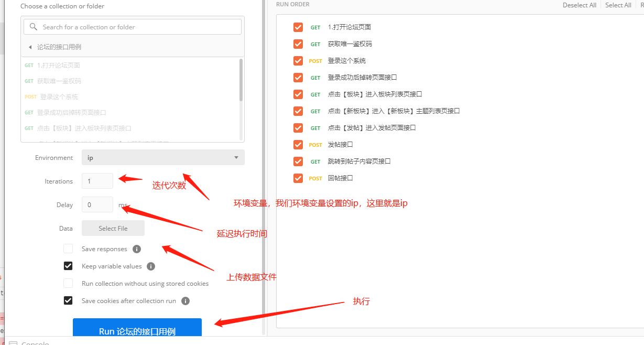Click the collection list scrollbar

click(x=241, y=80)
